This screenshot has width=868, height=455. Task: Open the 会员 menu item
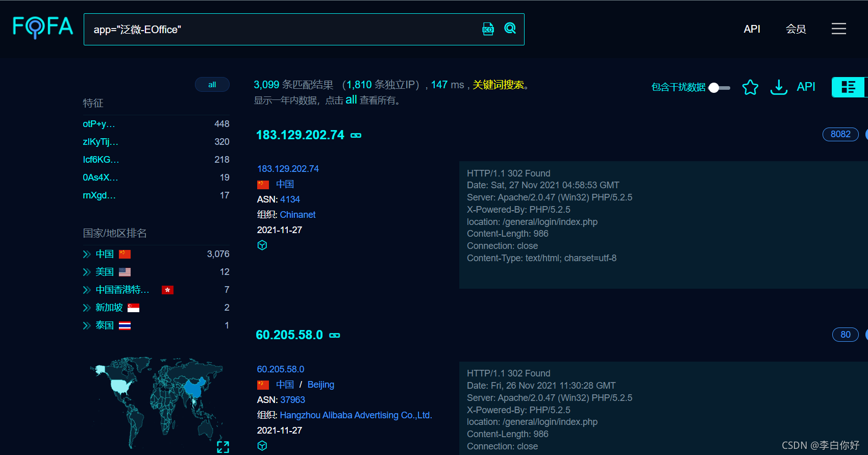[x=796, y=29]
